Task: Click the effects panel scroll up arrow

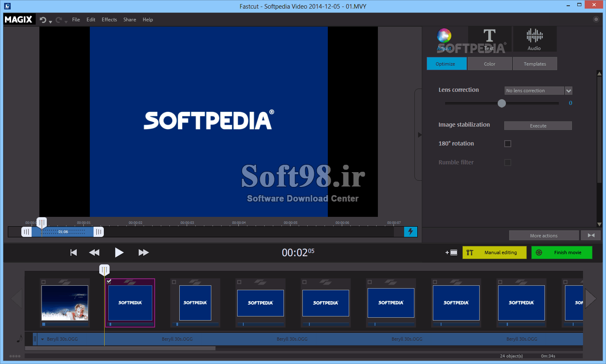Action: pyautogui.click(x=599, y=74)
